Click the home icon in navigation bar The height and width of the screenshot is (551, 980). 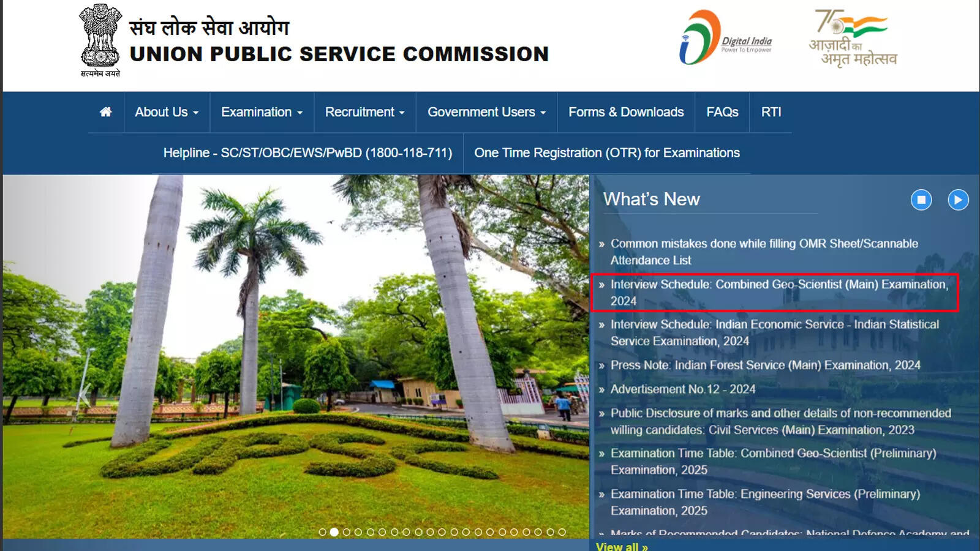tap(105, 112)
